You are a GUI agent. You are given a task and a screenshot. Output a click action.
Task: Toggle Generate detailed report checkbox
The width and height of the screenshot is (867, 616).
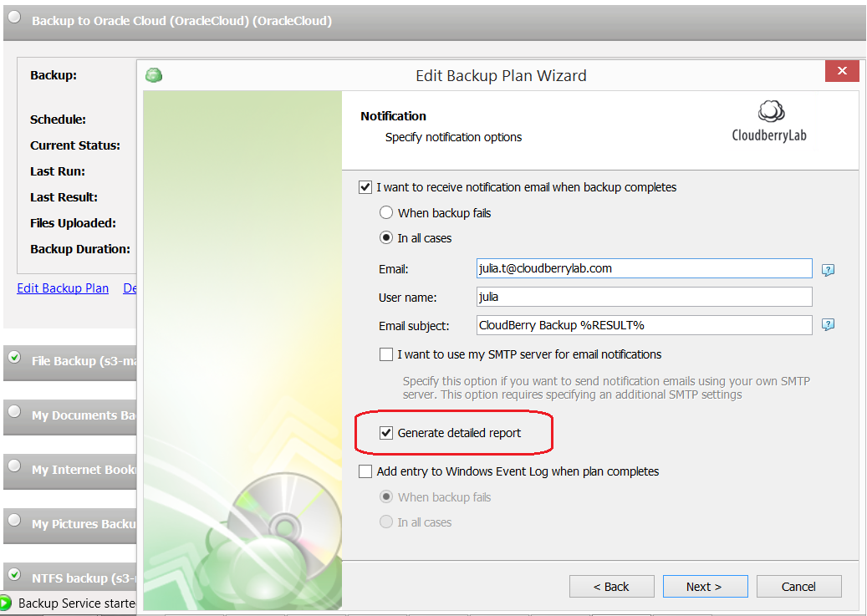386,433
